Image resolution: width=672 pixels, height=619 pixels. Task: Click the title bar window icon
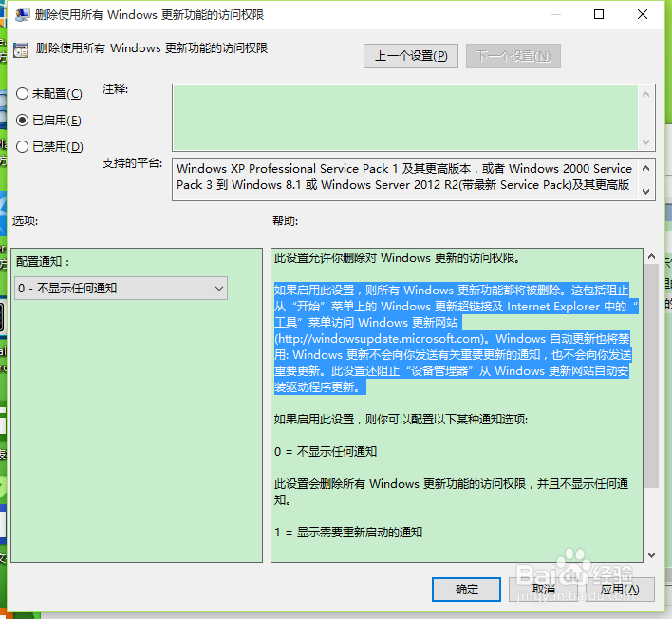tap(22, 14)
